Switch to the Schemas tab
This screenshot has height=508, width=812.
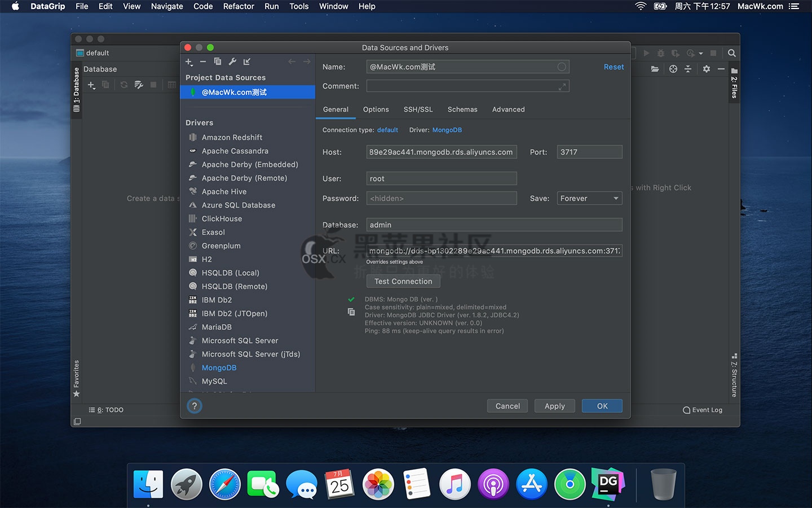(x=462, y=110)
